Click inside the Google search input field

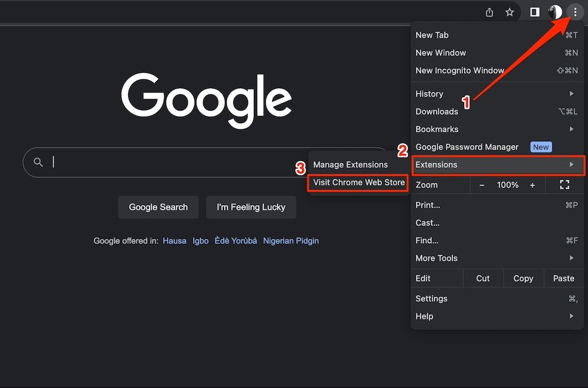tap(172, 162)
